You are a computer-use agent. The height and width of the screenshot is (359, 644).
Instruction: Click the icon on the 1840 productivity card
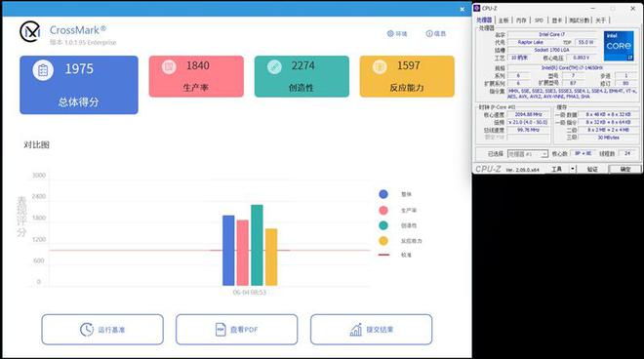coord(169,66)
